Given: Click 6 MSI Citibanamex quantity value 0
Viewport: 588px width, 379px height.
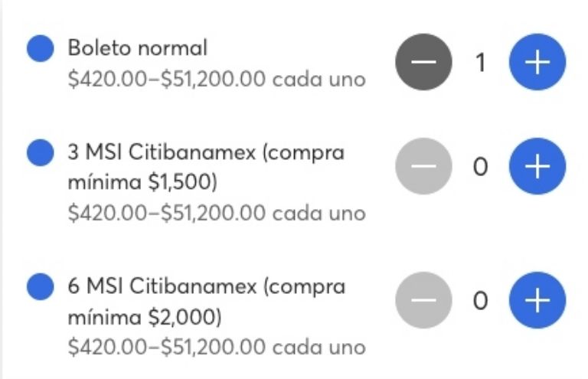Looking at the screenshot, I should [480, 300].
